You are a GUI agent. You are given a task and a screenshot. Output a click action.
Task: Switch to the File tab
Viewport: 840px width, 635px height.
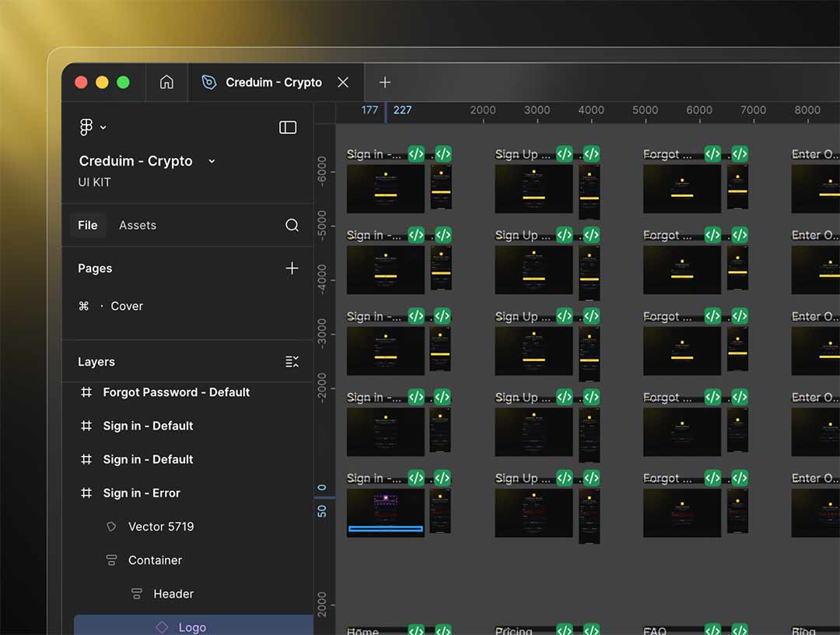tap(88, 226)
